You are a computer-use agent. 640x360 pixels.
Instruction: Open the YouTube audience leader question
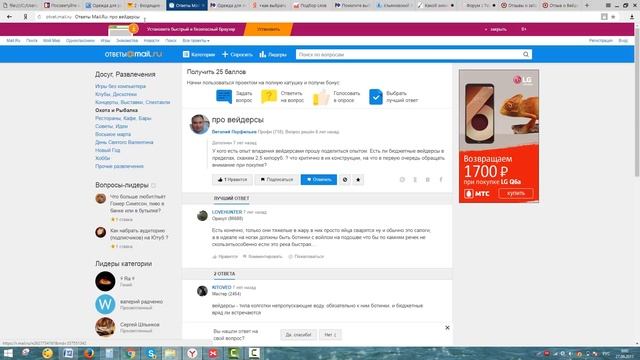point(139,234)
